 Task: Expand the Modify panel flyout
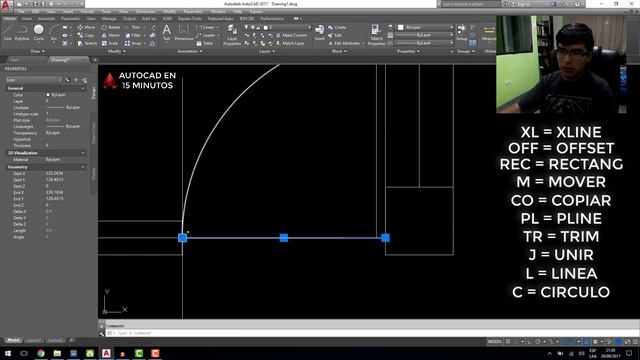[117, 51]
